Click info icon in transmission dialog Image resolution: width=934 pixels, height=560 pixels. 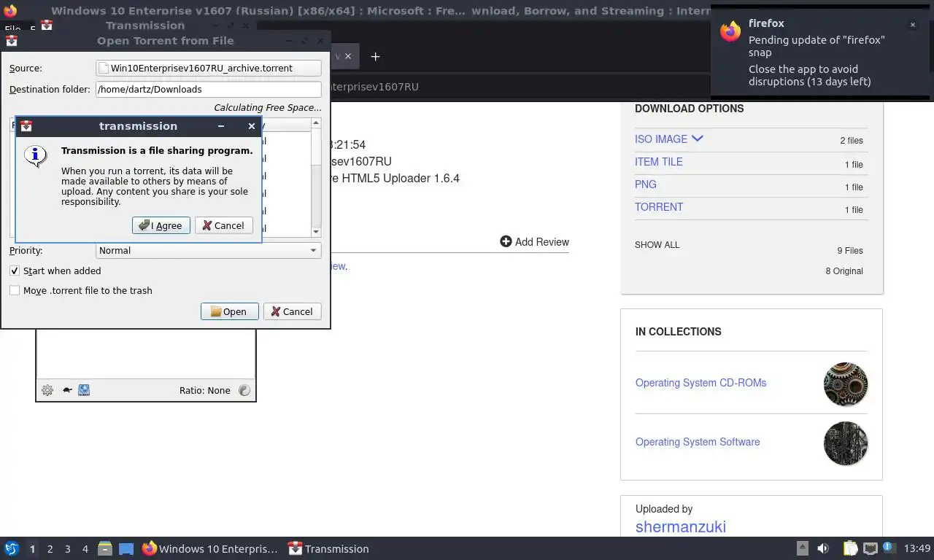point(36,155)
